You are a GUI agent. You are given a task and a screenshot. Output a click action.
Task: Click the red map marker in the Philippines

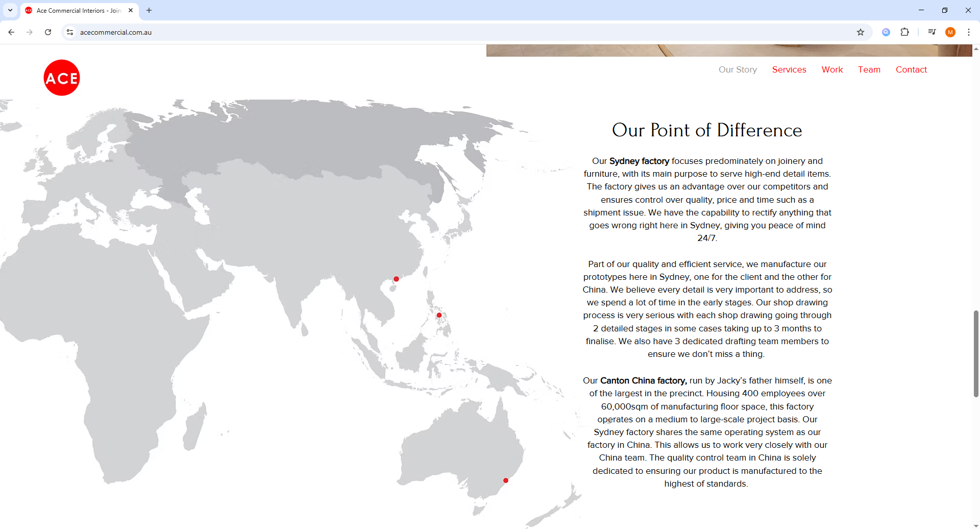(439, 315)
